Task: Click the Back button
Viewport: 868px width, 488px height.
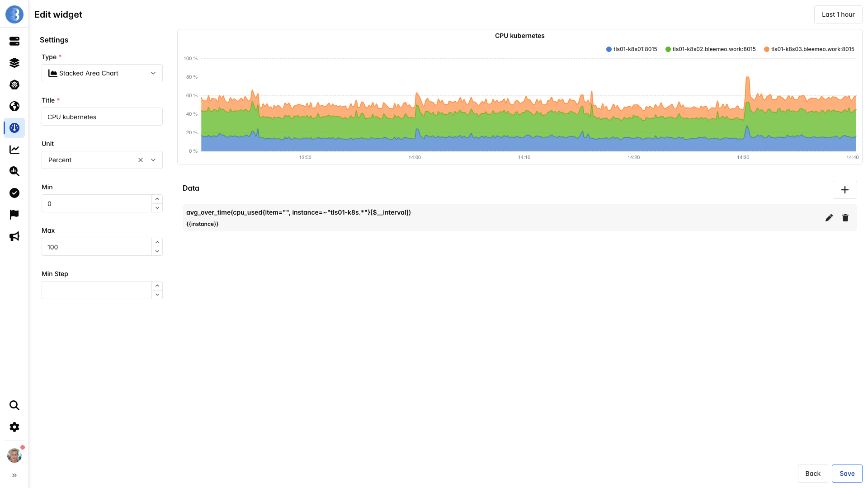Action: click(x=813, y=474)
